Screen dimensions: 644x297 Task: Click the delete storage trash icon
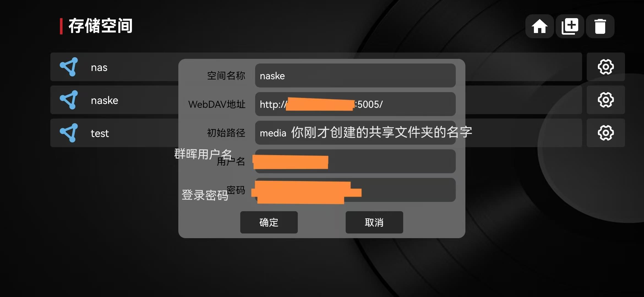tap(601, 25)
